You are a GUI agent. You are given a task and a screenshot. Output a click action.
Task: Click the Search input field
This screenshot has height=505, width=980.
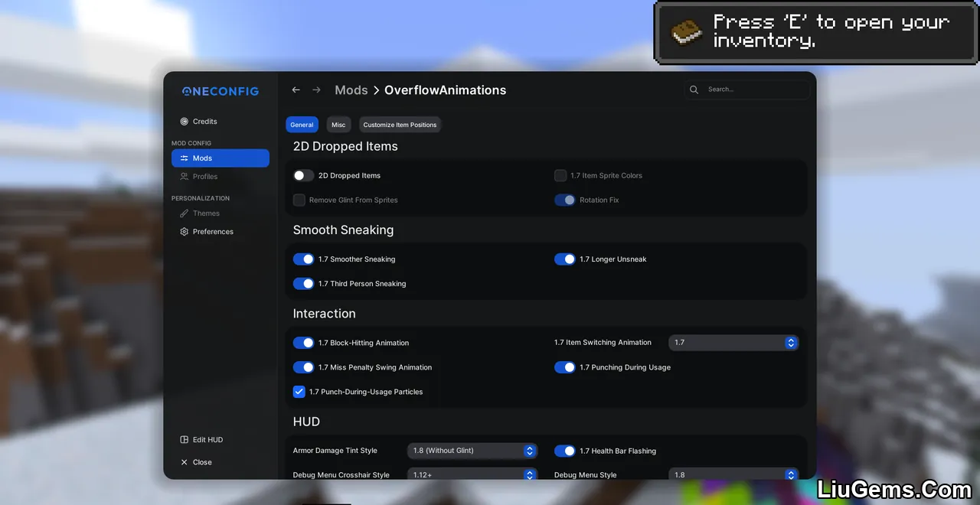click(x=746, y=90)
